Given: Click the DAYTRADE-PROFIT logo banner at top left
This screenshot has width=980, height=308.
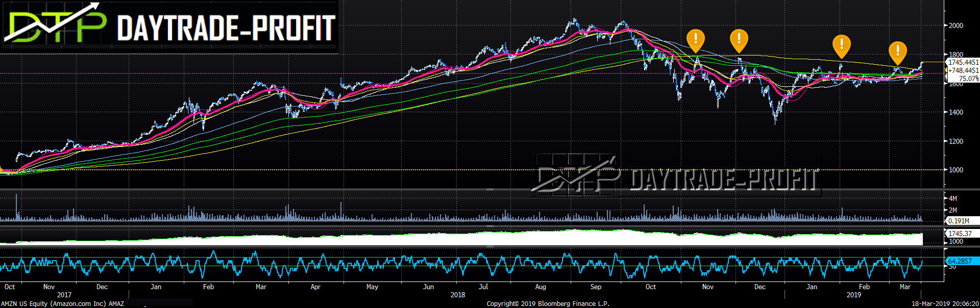Looking at the screenshot, I should click(169, 27).
